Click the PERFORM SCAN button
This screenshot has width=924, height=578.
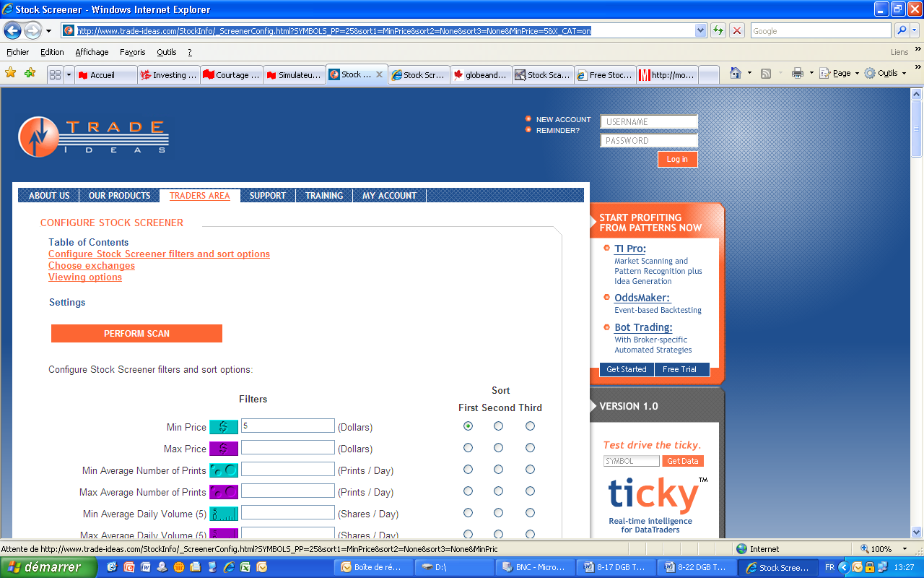[136, 333]
